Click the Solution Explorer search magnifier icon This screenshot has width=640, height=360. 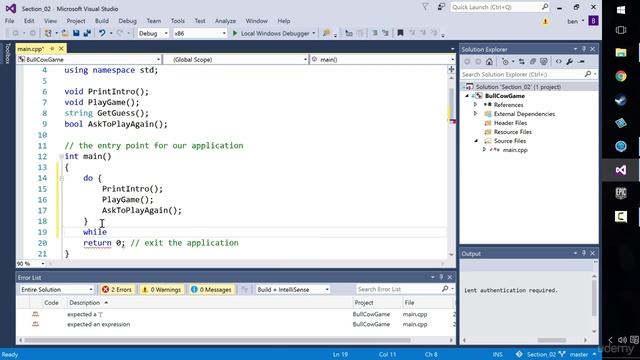588,74
